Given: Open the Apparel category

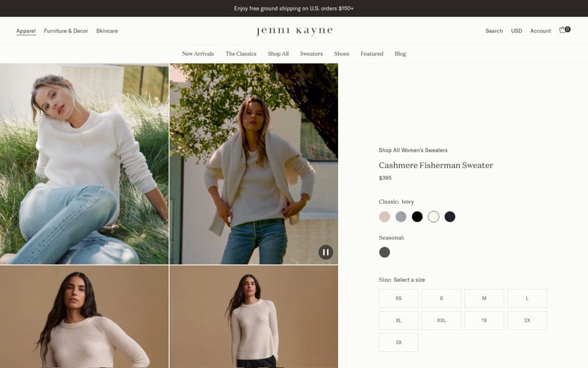Looking at the screenshot, I should pyautogui.click(x=26, y=31).
